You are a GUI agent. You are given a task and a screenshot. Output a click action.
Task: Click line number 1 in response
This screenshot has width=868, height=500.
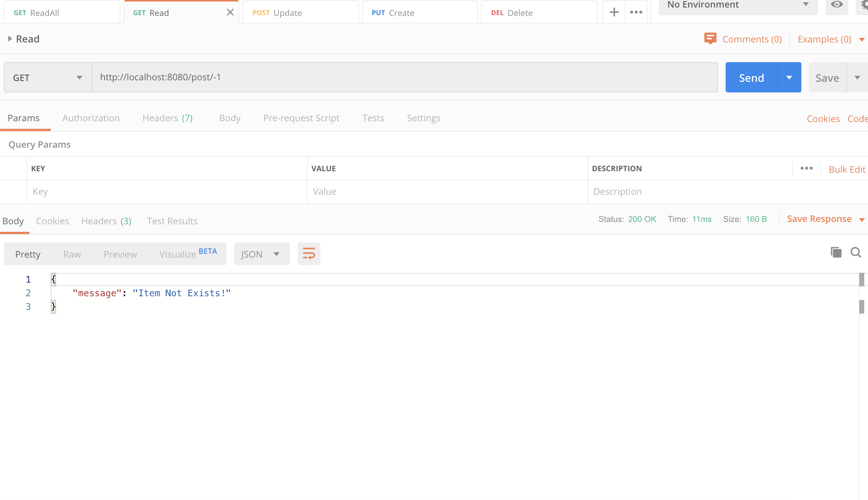click(x=28, y=280)
